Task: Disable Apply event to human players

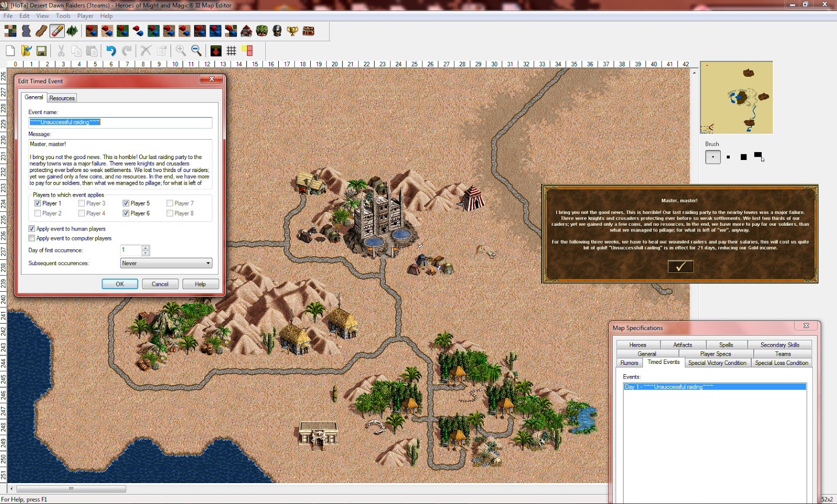Action: coord(32,229)
